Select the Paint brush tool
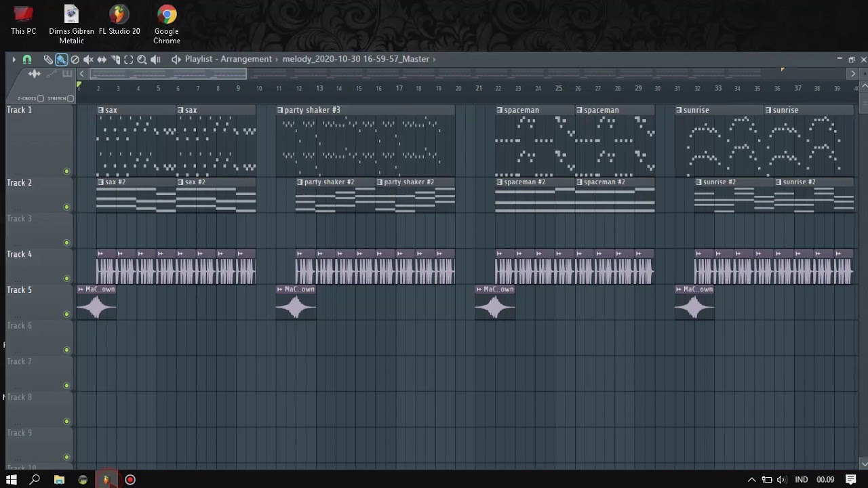Screen dimensions: 868x488 click(61, 60)
